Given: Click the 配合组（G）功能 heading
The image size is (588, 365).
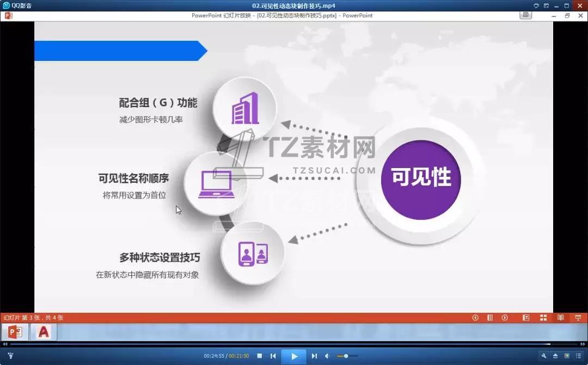Looking at the screenshot, I should [x=158, y=103].
